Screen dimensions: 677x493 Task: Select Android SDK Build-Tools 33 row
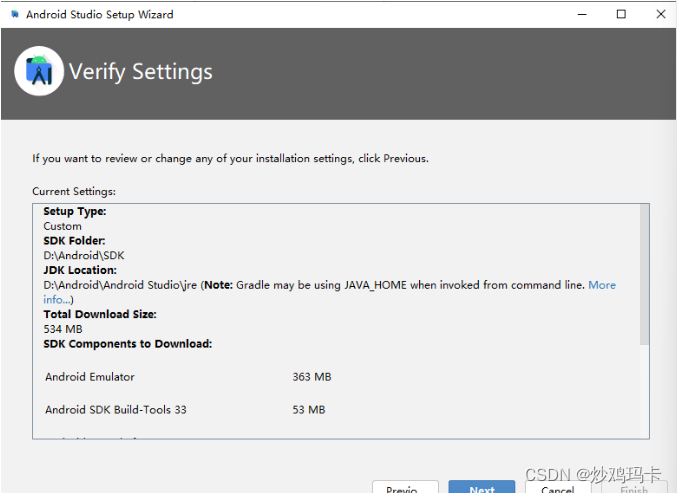click(x=185, y=410)
